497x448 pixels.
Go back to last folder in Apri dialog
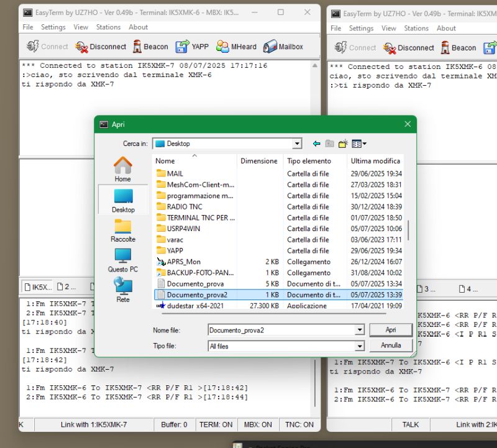(316, 144)
